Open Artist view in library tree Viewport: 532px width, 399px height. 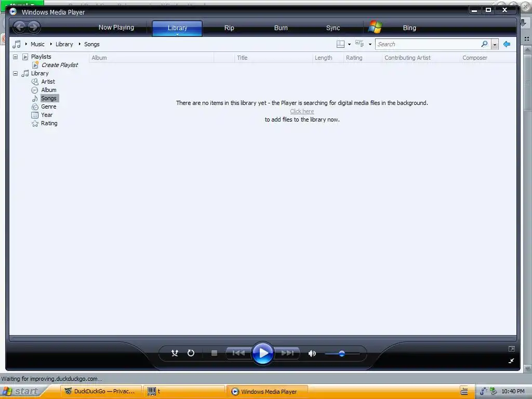48,82
